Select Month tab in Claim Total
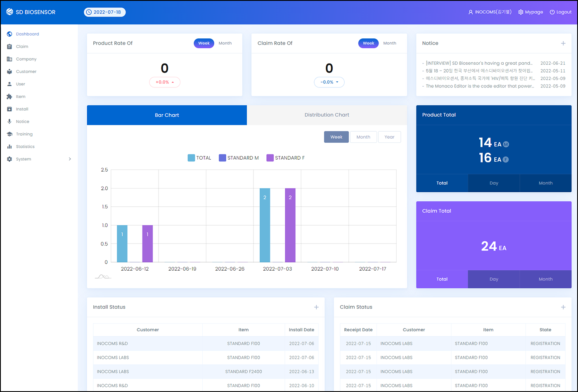578x392 pixels. [x=546, y=279]
